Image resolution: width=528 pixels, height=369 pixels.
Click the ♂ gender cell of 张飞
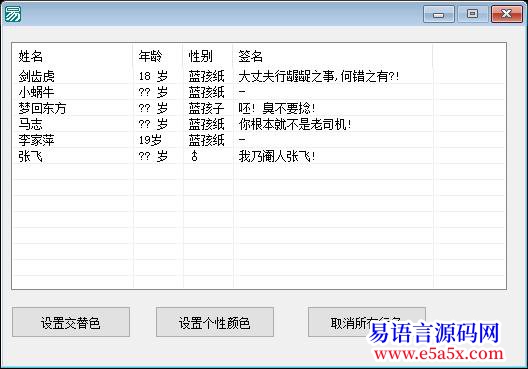pos(194,156)
